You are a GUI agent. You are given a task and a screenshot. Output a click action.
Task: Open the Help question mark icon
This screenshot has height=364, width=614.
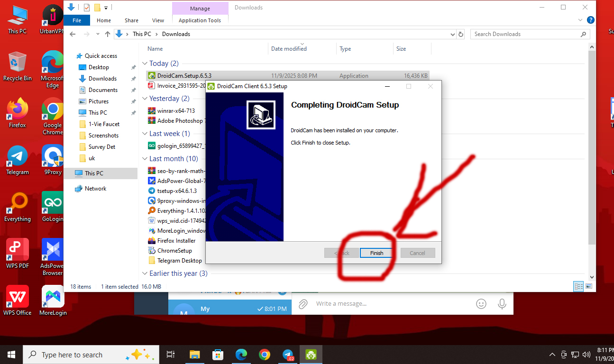coord(590,20)
